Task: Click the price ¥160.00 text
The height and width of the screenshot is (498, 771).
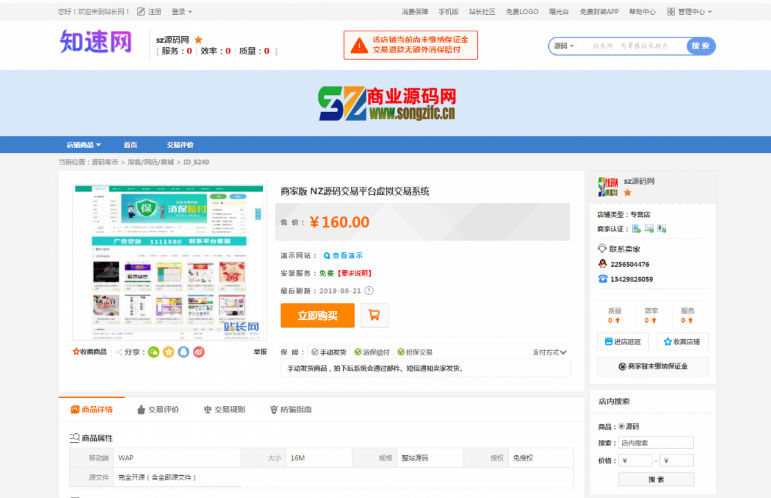Action: coord(339,222)
